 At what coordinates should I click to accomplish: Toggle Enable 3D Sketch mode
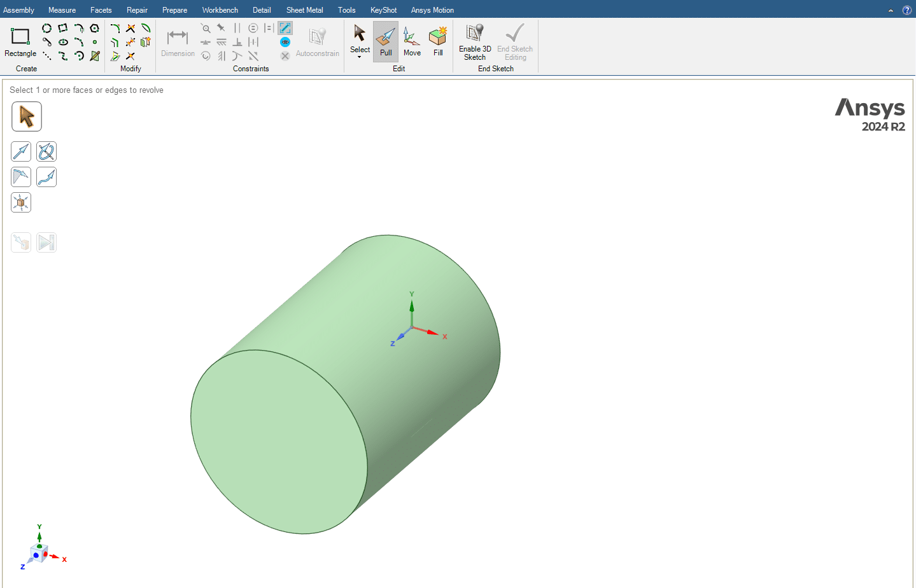pos(475,41)
